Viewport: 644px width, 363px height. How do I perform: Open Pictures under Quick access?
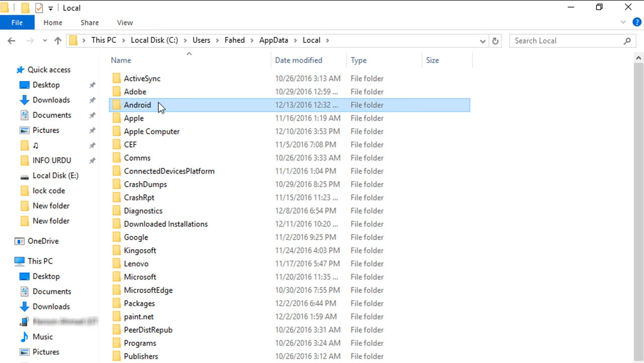pyautogui.click(x=46, y=130)
